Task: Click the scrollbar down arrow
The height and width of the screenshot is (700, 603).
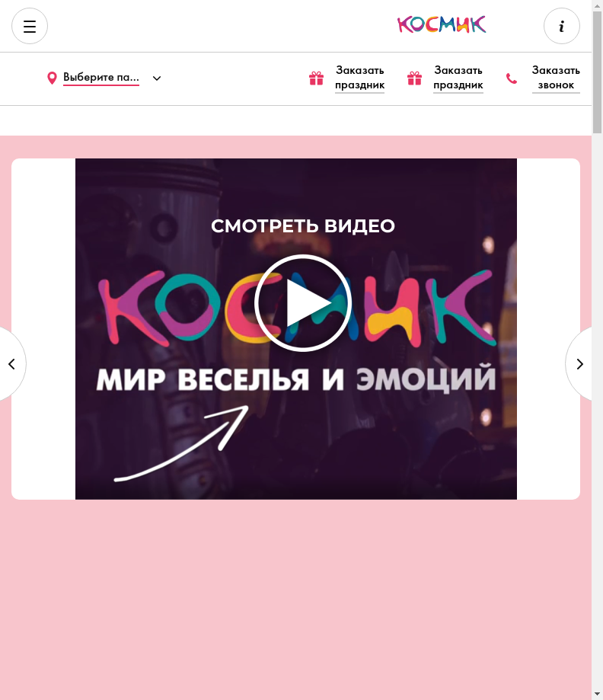Action: click(x=597, y=694)
